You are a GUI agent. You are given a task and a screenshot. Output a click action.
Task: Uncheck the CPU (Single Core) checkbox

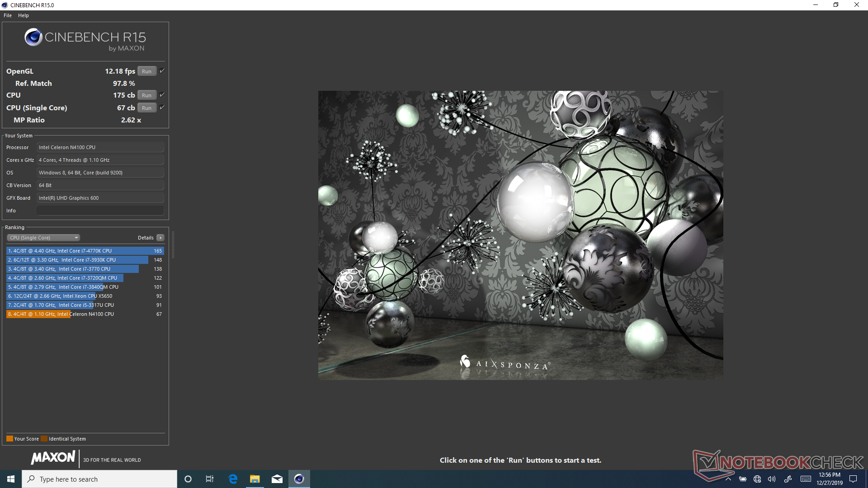coord(162,108)
